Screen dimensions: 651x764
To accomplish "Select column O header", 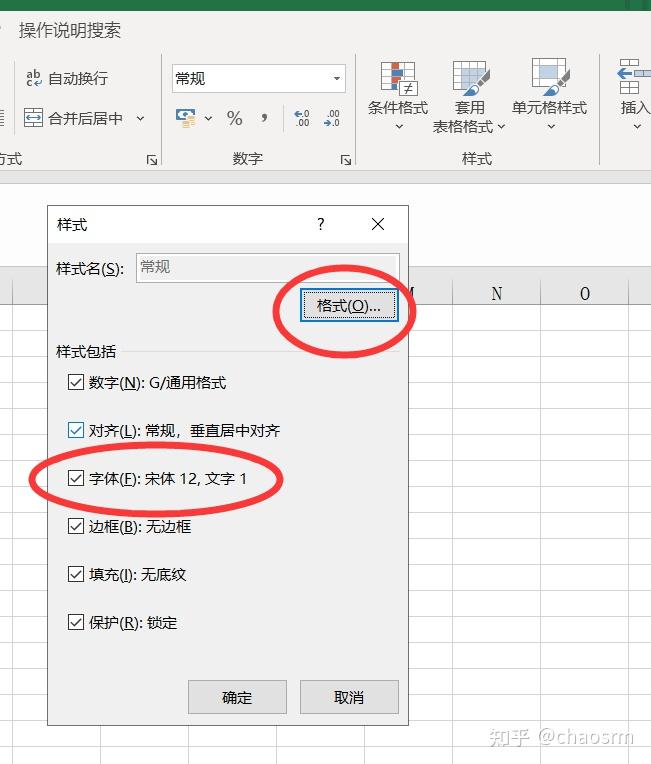I will tap(585, 293).
